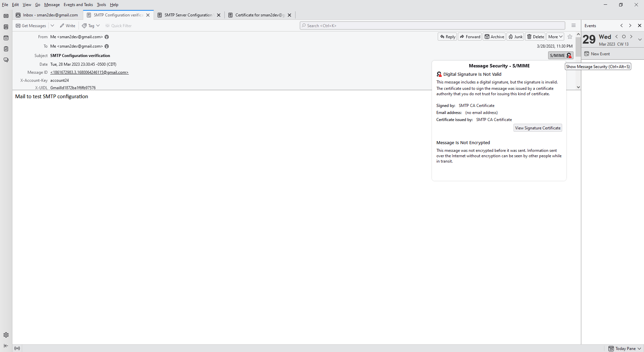This screenshot has width=644, height=352.
Task: Toggle the Today Pane at bottom right
Action: 625,348
